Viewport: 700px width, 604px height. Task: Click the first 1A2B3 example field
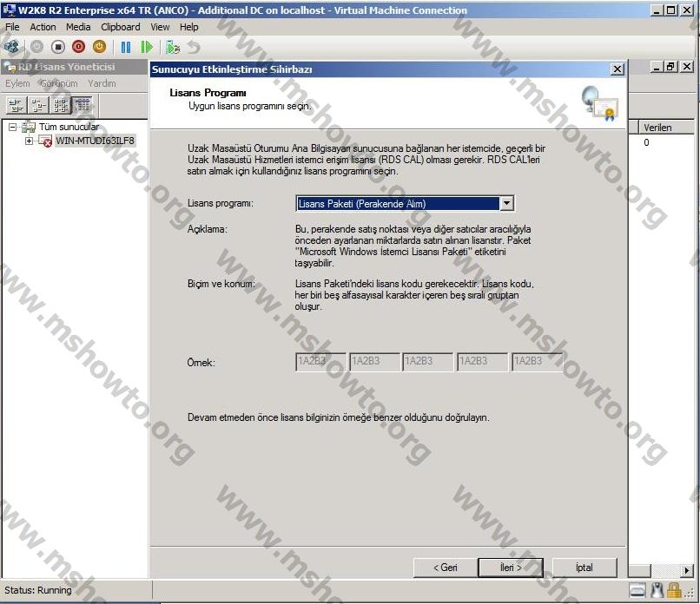click(x=320, y=362)
